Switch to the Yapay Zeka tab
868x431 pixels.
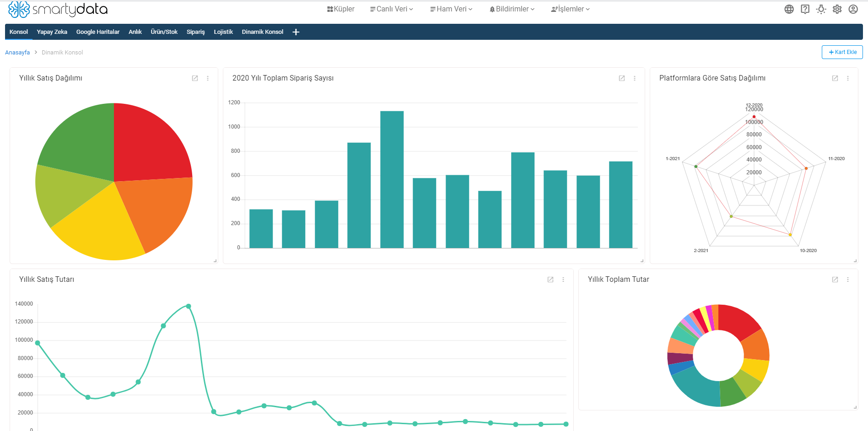point(52,32)
